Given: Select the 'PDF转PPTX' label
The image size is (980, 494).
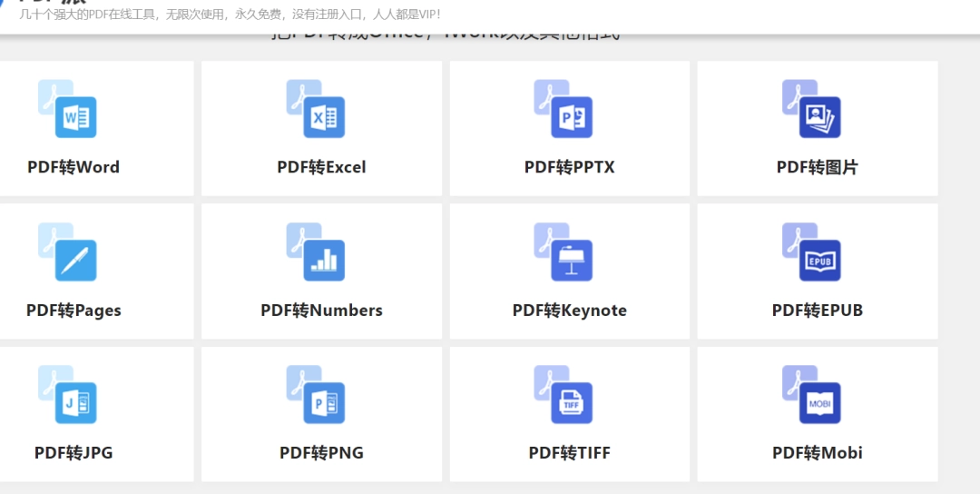Looking at the screenshot, I should click(569, 167).
